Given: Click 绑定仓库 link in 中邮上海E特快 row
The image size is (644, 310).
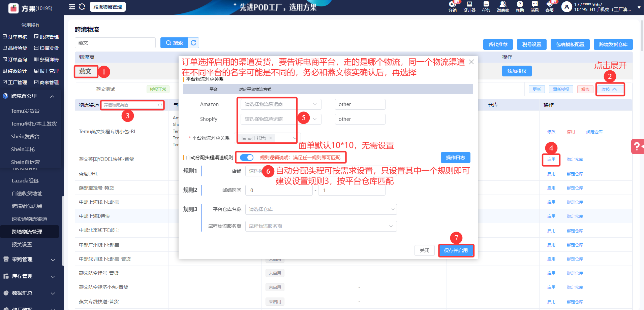Looking at the screenshot, I should point(575,216).
